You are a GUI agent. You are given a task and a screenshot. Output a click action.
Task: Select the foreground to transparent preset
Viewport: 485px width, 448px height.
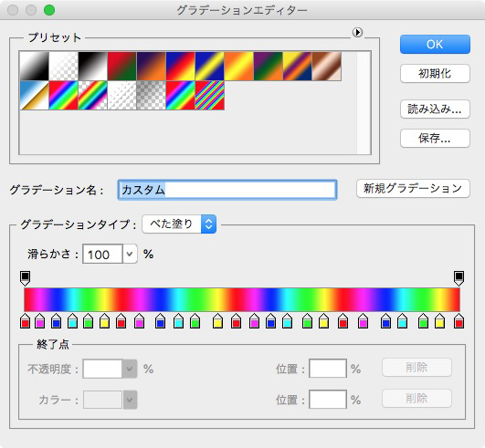(x=63, y=66)
